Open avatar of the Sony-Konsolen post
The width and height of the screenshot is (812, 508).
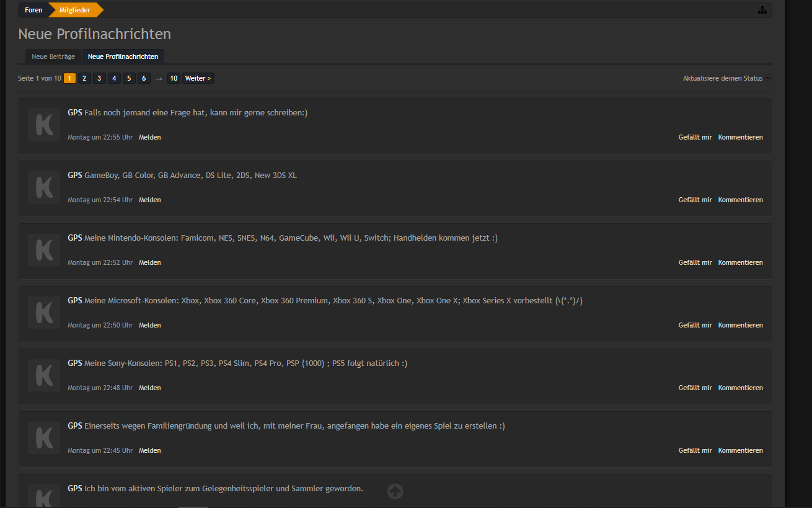coord(44,375)
